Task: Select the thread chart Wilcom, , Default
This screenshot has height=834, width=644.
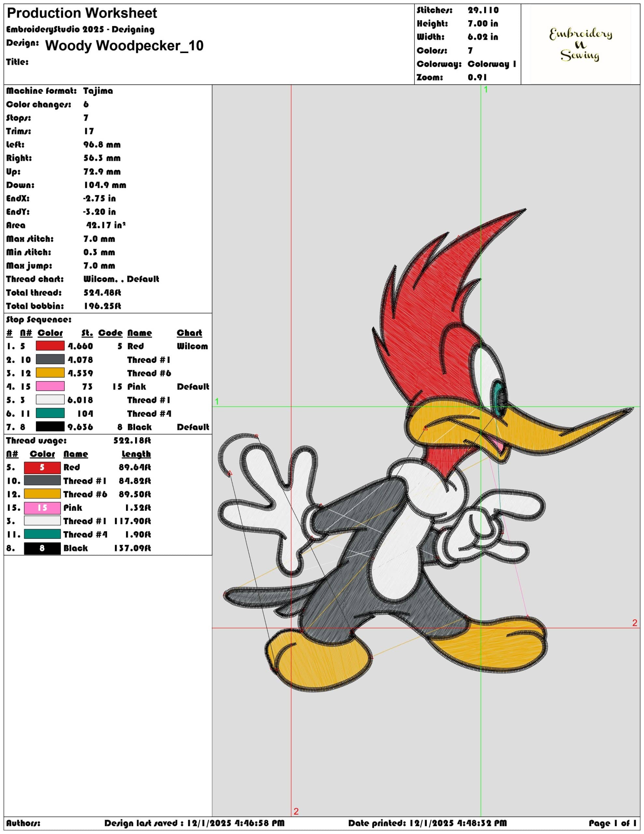Action: 121,279
